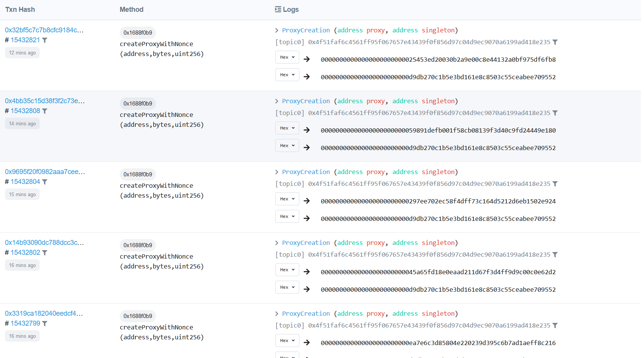Click topic0 filter icon in 0x4bb35c15 row
This screenshot has height=358, width=644.
click(x=555, y=113)
